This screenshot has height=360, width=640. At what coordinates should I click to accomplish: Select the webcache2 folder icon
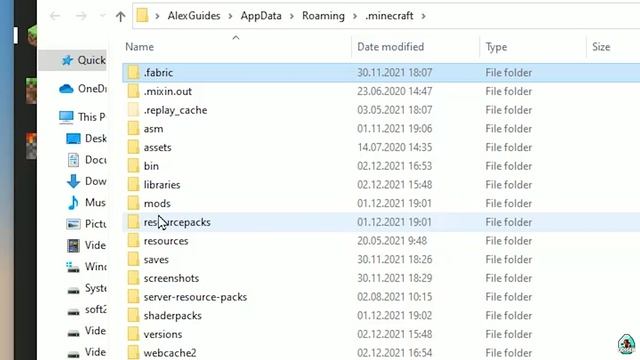point(133,353)
